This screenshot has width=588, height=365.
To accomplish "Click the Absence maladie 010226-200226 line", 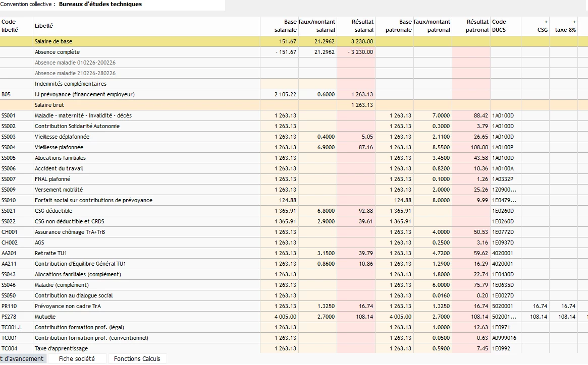I will pos(75,63).
